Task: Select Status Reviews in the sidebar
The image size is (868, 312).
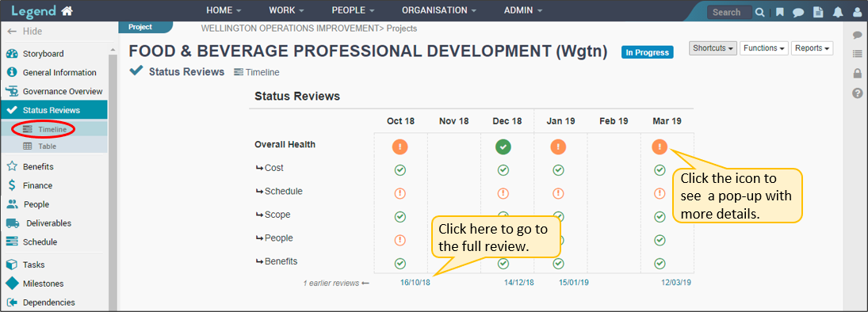Action: click(54, 110)
